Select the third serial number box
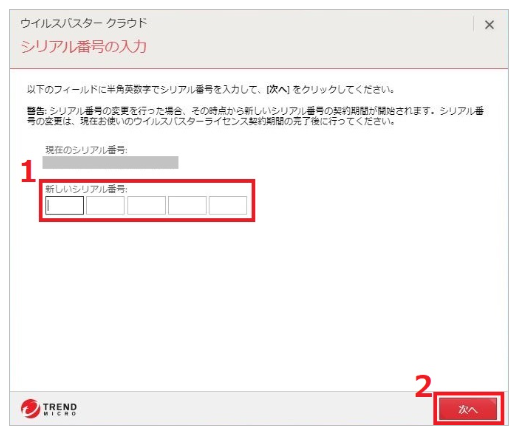The height and width of the screenshot is (443, 524). 146,205
